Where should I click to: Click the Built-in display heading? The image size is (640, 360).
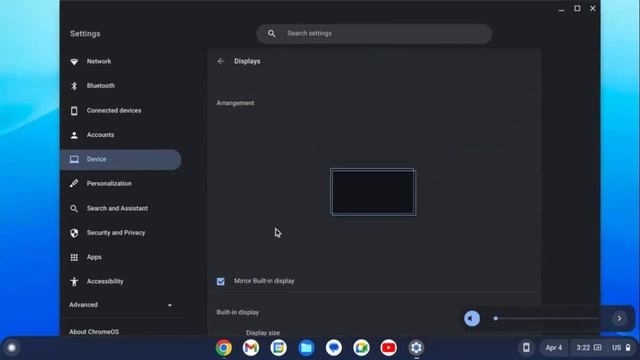[x=238, y=312]
